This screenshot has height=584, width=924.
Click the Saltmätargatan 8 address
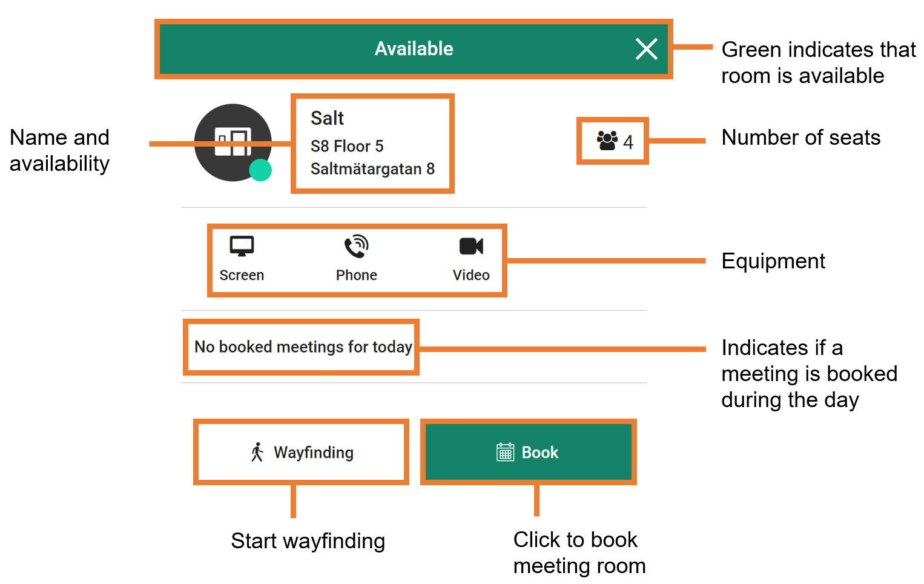(x=372, y=168)
